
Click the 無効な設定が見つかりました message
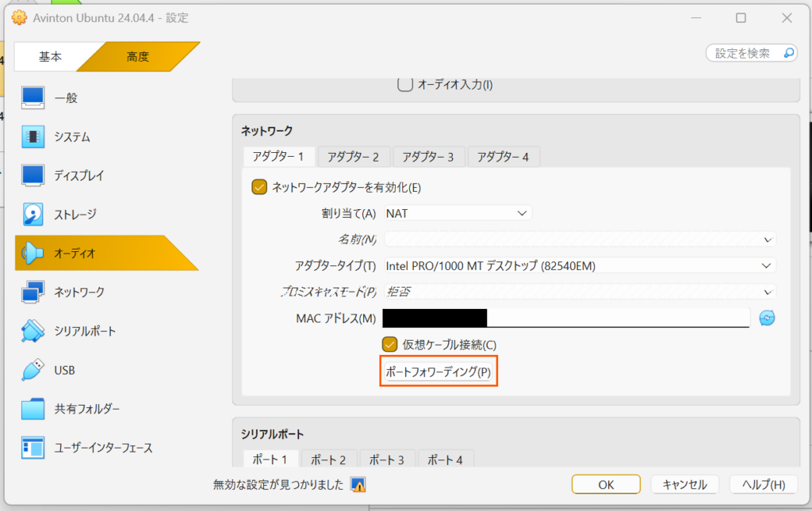278,485
